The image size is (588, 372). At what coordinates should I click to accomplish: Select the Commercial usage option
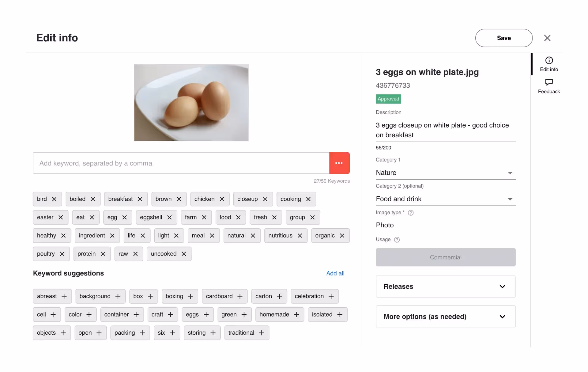[x=446, y=257]
